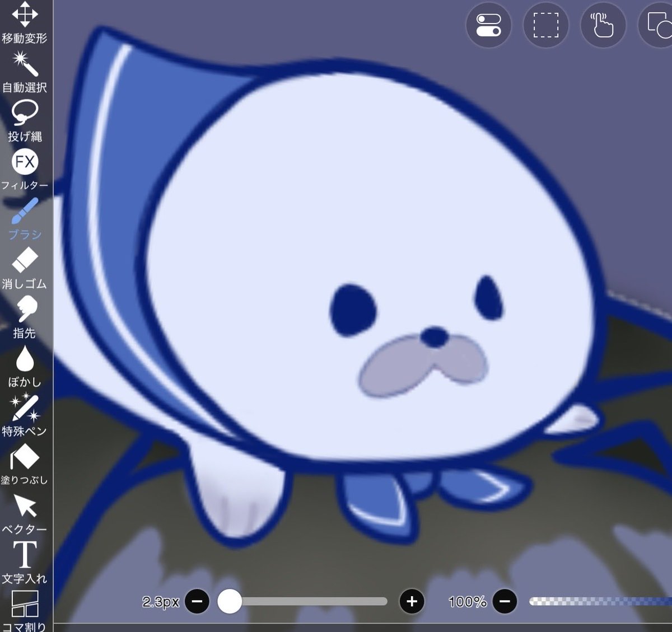
Task: Click the 100% opacity value
Action: [468, 602]
